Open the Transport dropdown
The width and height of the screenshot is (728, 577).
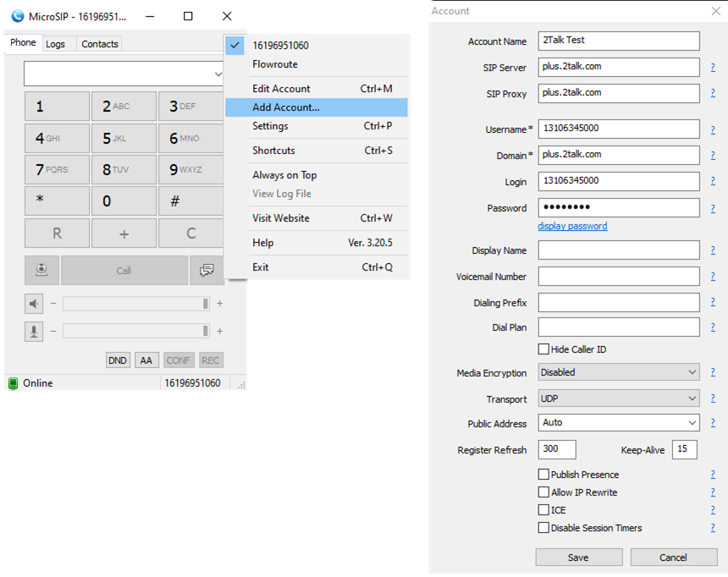[x=692, y=398]
